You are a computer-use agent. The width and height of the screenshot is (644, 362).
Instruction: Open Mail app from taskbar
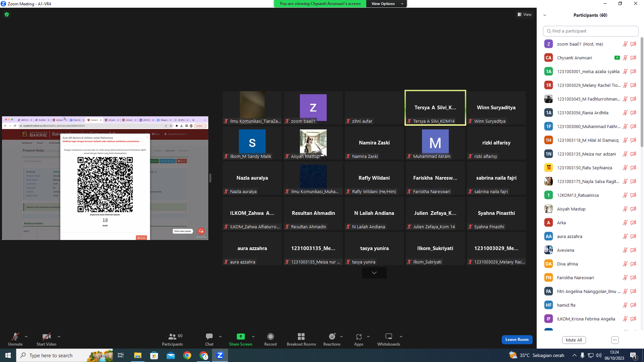pos(171,355)
